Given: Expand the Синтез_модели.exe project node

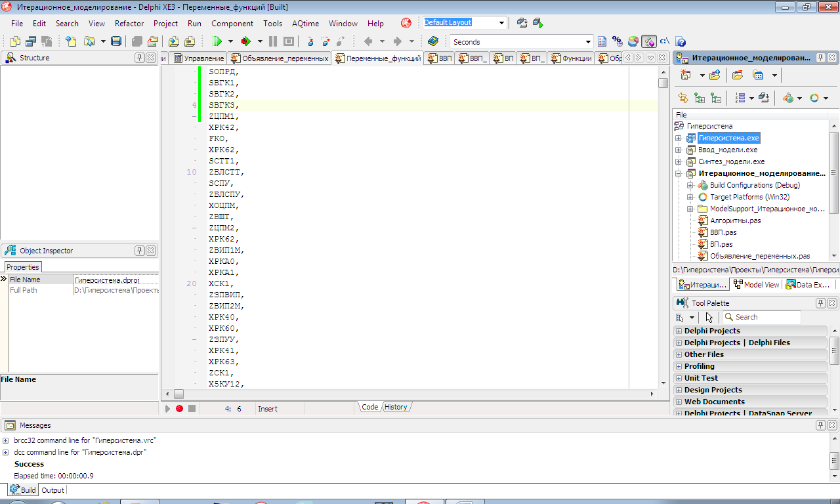Looking at the screenshot, I should (x=679, y=162).
